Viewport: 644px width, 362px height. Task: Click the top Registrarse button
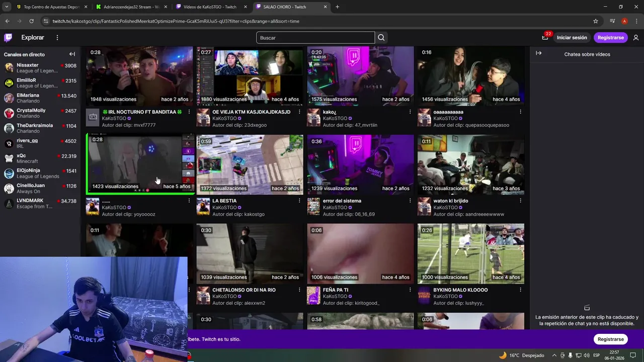(610, 37)
